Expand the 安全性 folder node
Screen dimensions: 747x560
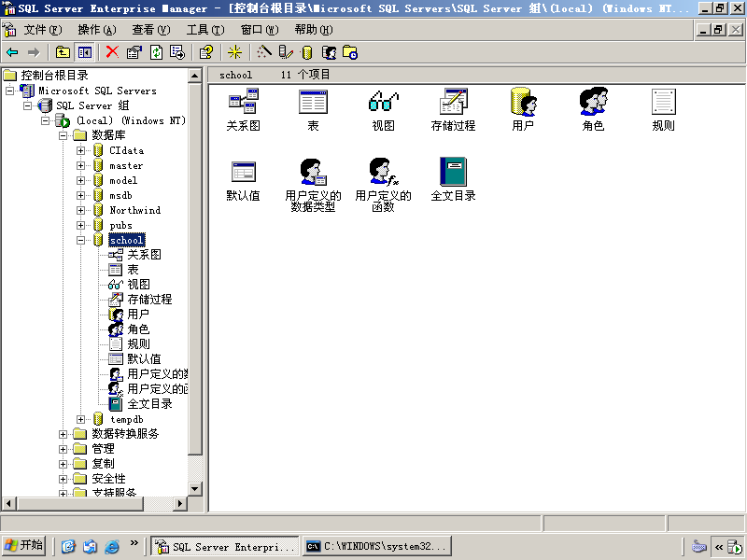coord(63,479)
